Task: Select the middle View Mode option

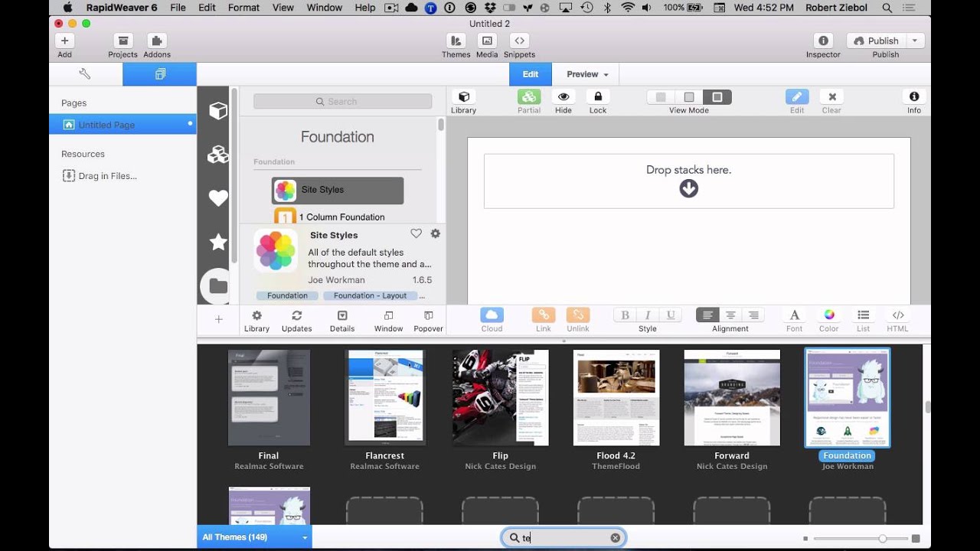Action: click(x=689, y=97)
